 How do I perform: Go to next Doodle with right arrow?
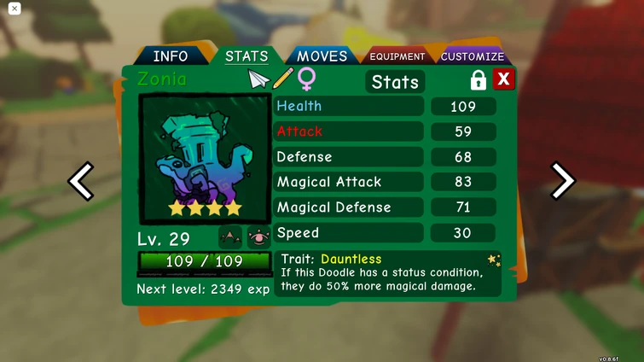point(563,181)
